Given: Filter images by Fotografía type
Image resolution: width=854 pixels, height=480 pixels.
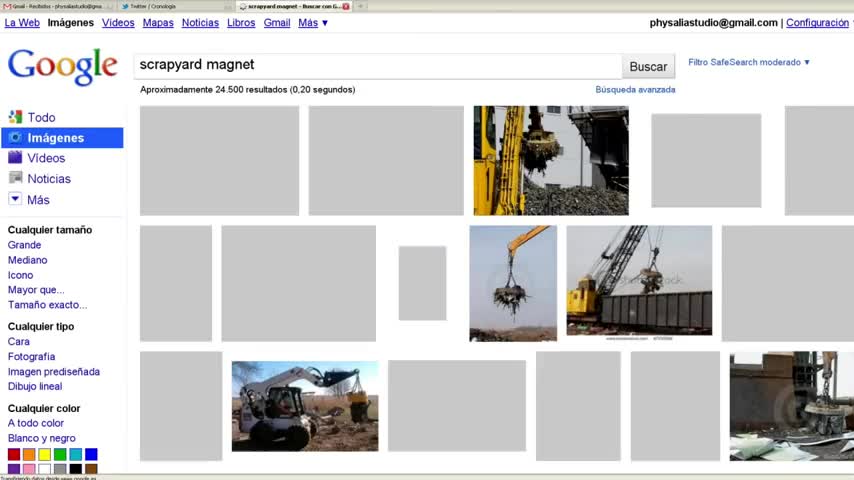Looking at the screenshot, I should [x=31, y=356].
